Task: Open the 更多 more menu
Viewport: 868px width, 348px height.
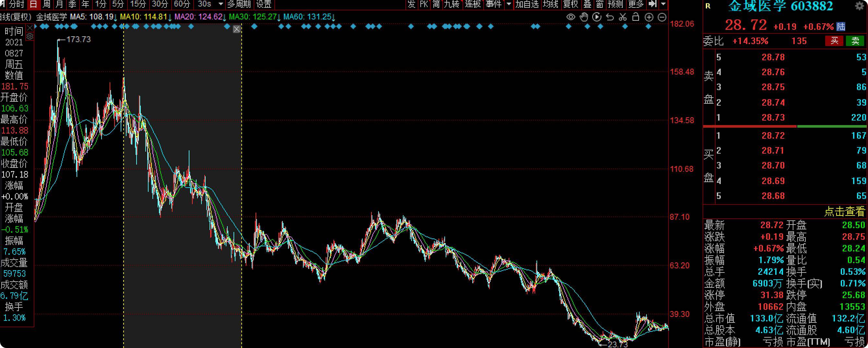Action: [636, 5]
